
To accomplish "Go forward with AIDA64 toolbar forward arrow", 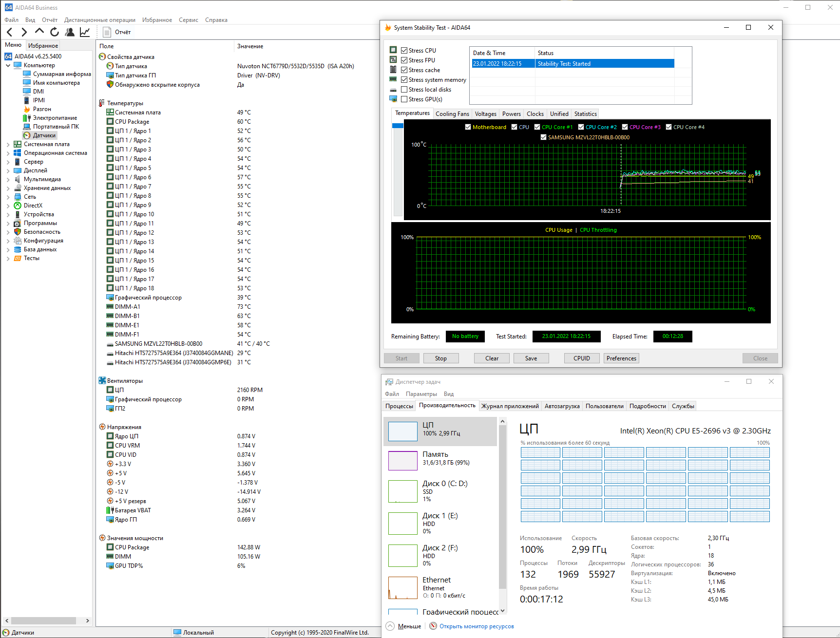I will [24, 32].
